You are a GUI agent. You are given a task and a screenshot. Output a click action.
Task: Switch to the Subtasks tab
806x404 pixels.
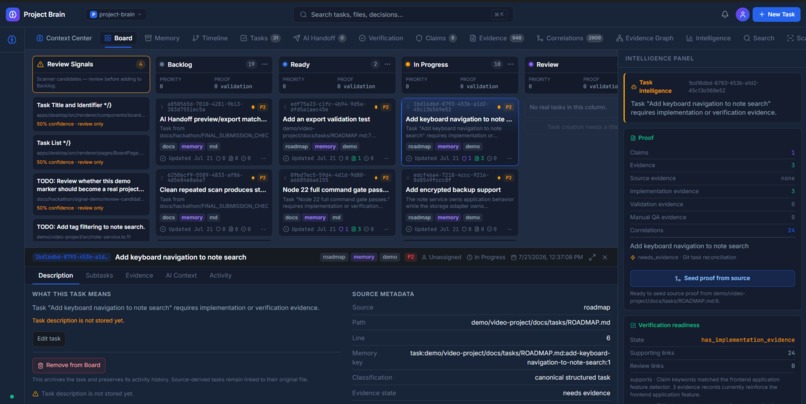click(99, 276)
